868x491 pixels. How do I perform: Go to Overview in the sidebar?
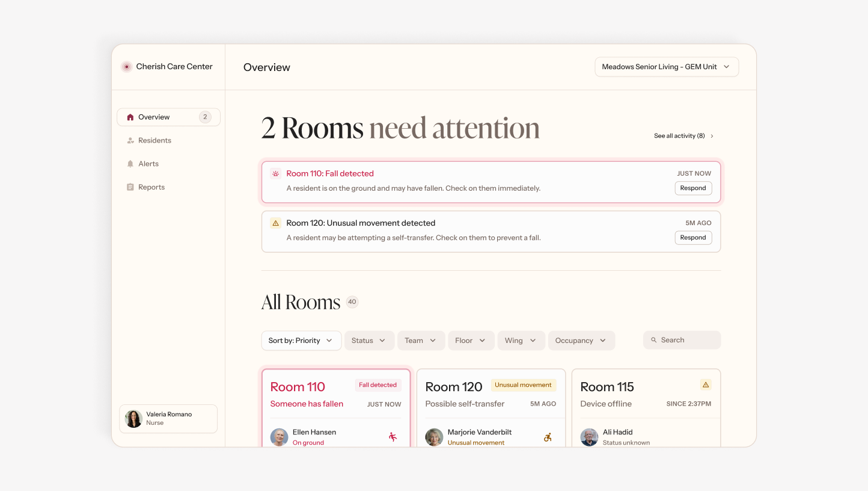(168, 117)
